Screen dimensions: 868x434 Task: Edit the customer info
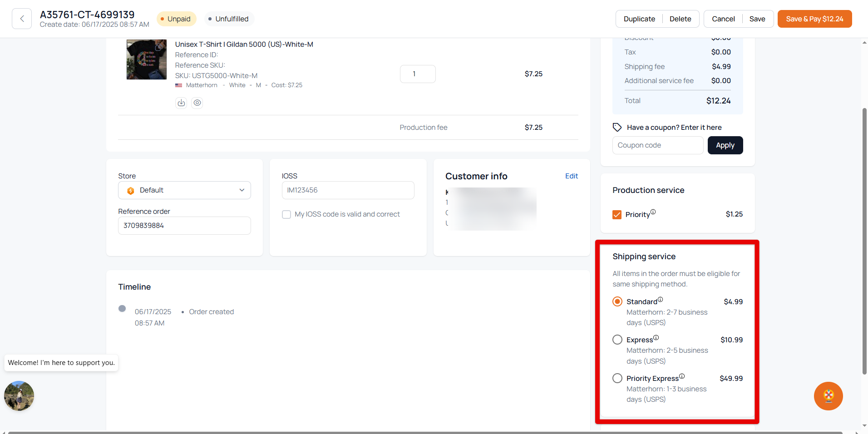click(571, 176)
